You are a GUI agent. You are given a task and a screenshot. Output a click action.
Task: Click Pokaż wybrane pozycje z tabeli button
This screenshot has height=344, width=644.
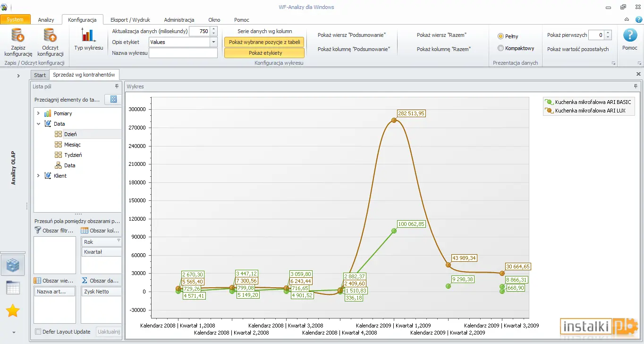(x=264, y=42)
